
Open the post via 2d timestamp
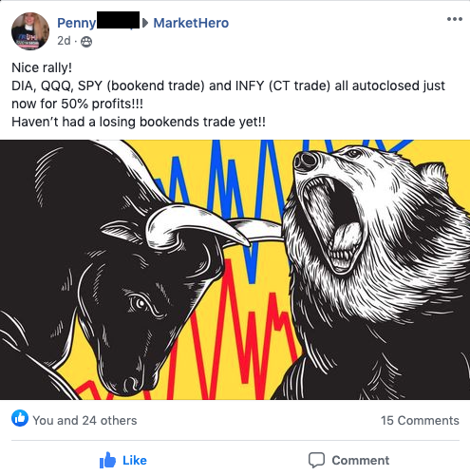tap(64, 41)
